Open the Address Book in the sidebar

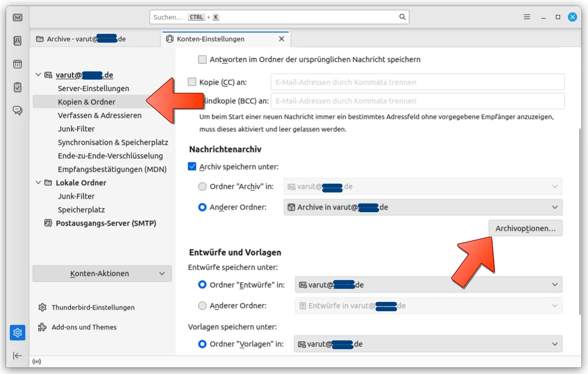click(x=17, y=39)
